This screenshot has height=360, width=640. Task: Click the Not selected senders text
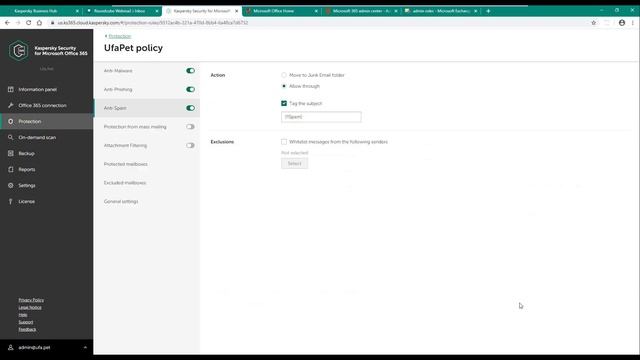(295, 153)
